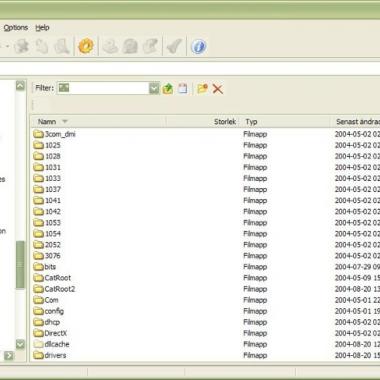Viewport: 380px width, 380px height.
Task: Open the Filter dropdown arrow
Action: click(154, 88)
